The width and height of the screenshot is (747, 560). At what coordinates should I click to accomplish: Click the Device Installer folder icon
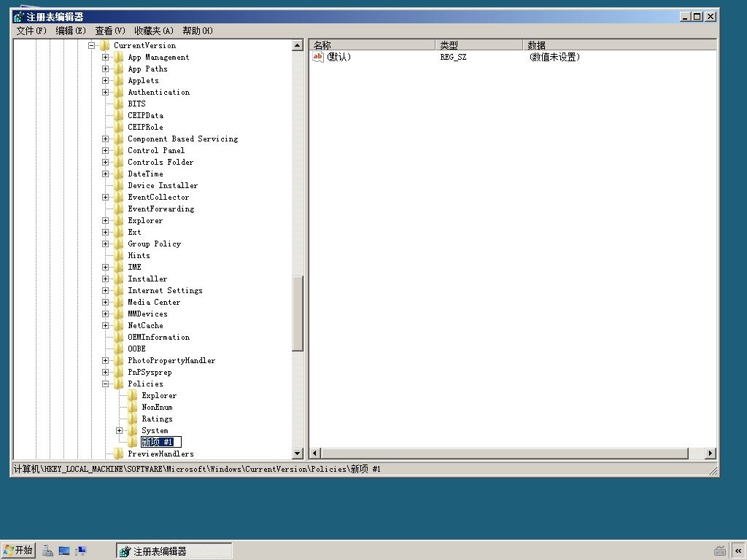coord(119,185)
